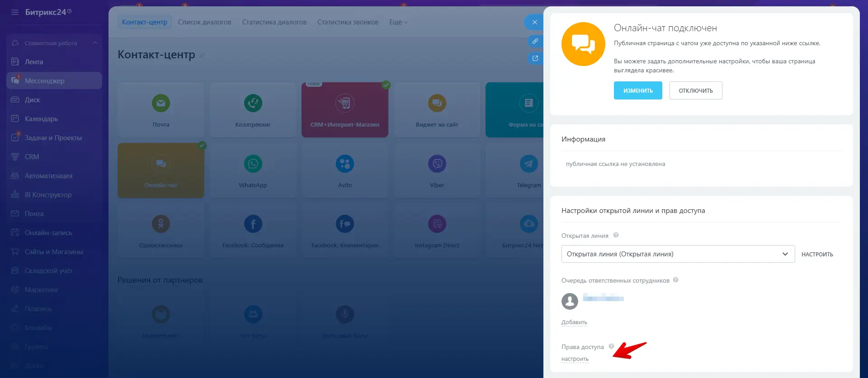Open the Колтрекинг tile
868x378 pixels.
(253, 110)
